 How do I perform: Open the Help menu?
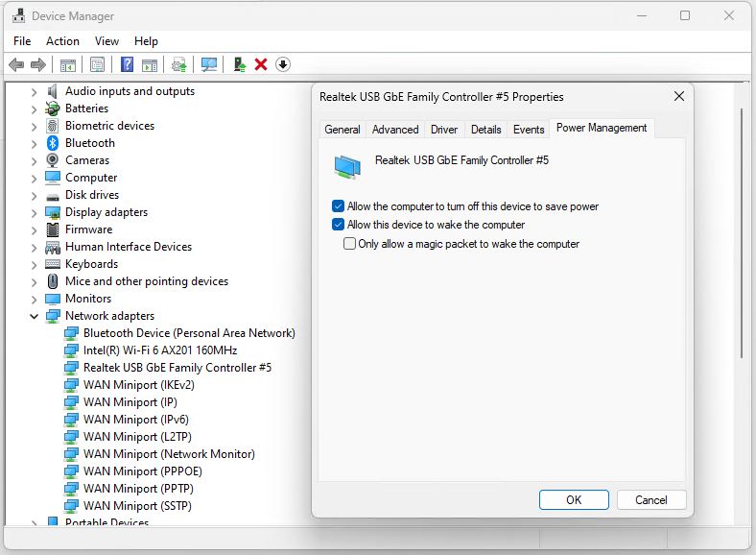click(x=146, y=41)
